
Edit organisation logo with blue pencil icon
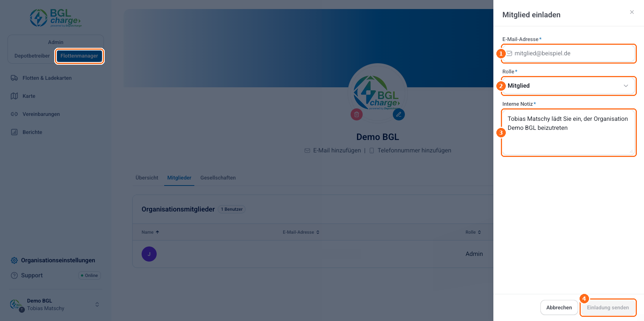pyautogui.click(x=399, y=114)
